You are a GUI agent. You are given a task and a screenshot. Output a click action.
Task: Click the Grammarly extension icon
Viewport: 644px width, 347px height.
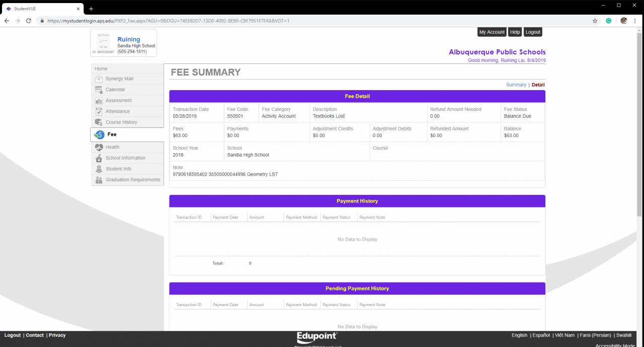click(x=609, y=21)
